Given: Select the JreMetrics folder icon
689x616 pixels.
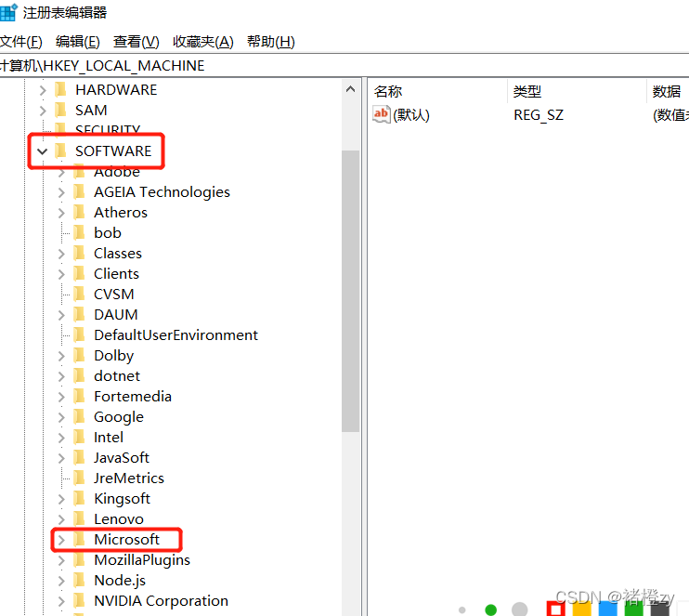Looking at the screenshot, I should click(79, 478).
